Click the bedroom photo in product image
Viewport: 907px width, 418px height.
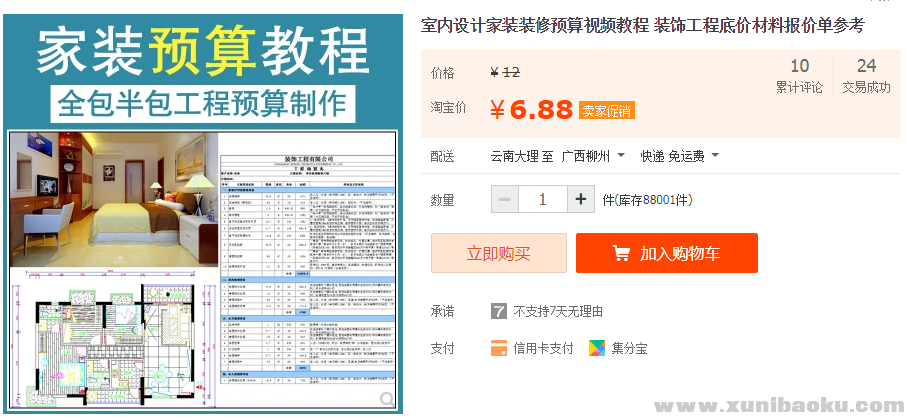pos(110,200)
